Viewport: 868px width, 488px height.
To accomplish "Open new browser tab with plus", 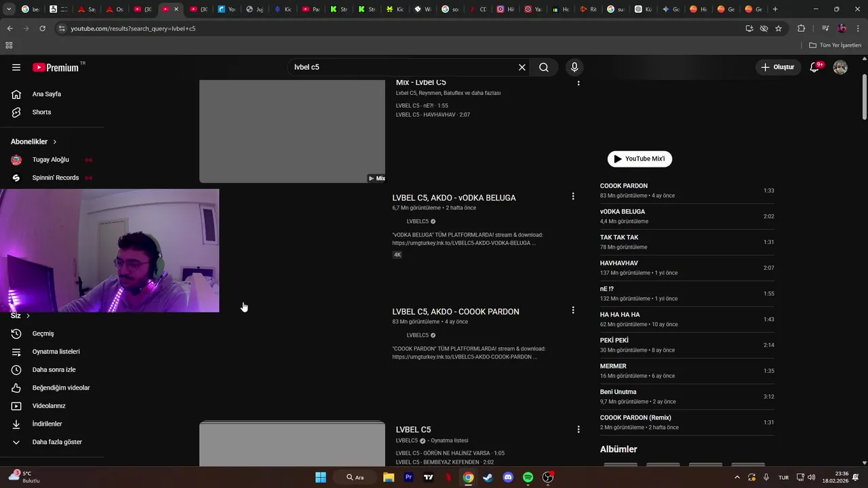I will [x=775, y=9].
